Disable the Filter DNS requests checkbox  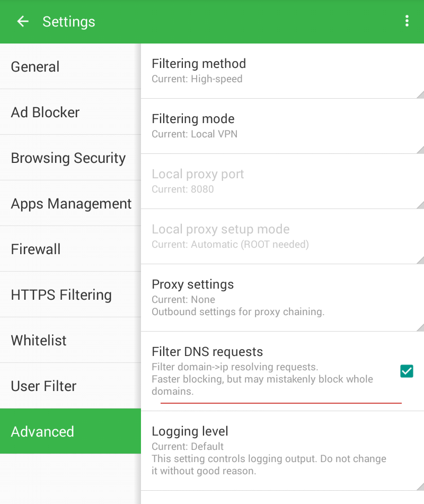(x=407, y=371)
